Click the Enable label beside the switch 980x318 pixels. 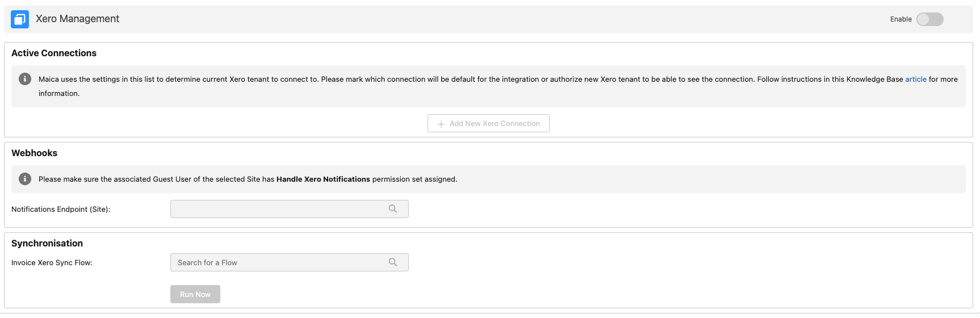pyautogui.click(x=901, y=19)
